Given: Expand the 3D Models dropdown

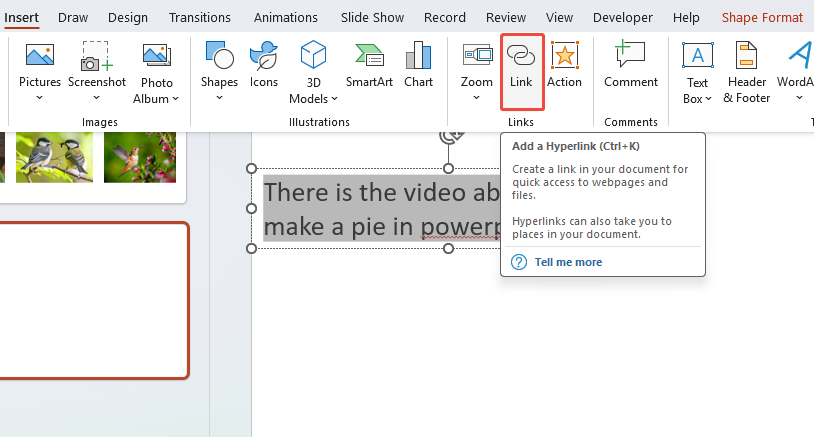Looking at the screenshot, I should (x=334, y=99).
